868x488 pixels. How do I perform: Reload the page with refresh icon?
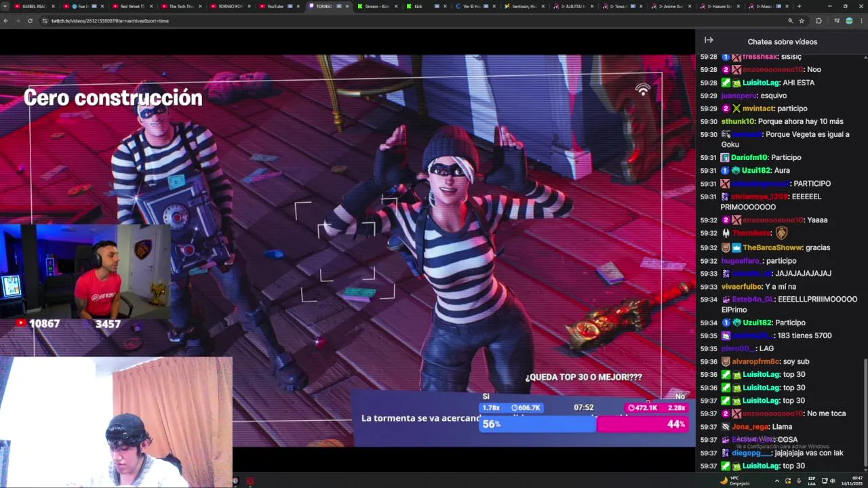click(x=30, y=21)
